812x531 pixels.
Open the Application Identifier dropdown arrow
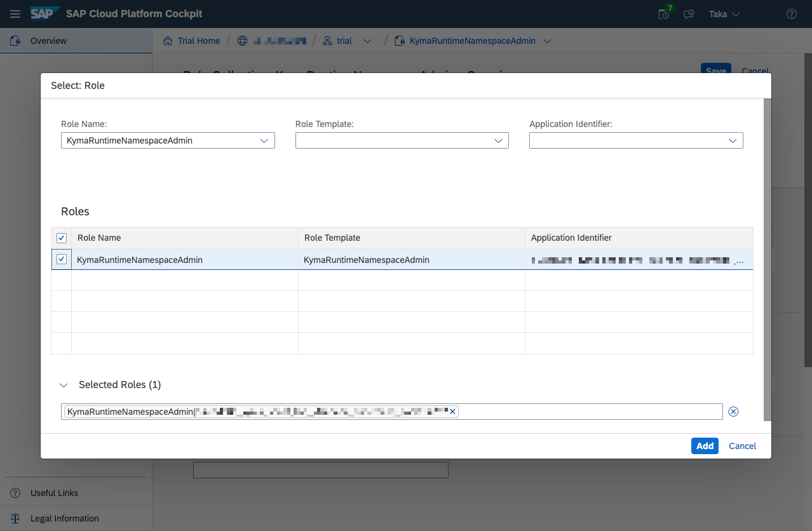tap(733, 140)
